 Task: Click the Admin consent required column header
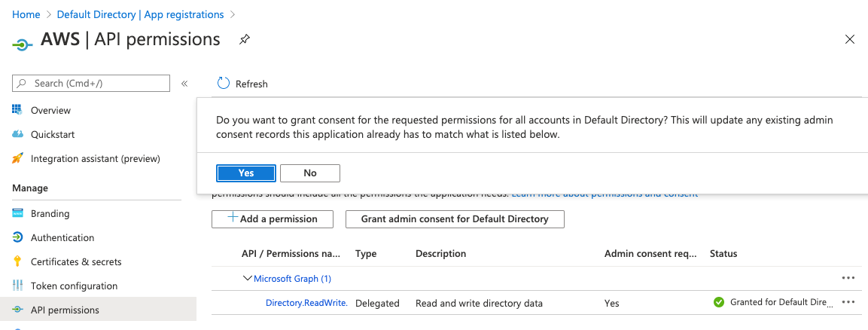pos(650,254)
